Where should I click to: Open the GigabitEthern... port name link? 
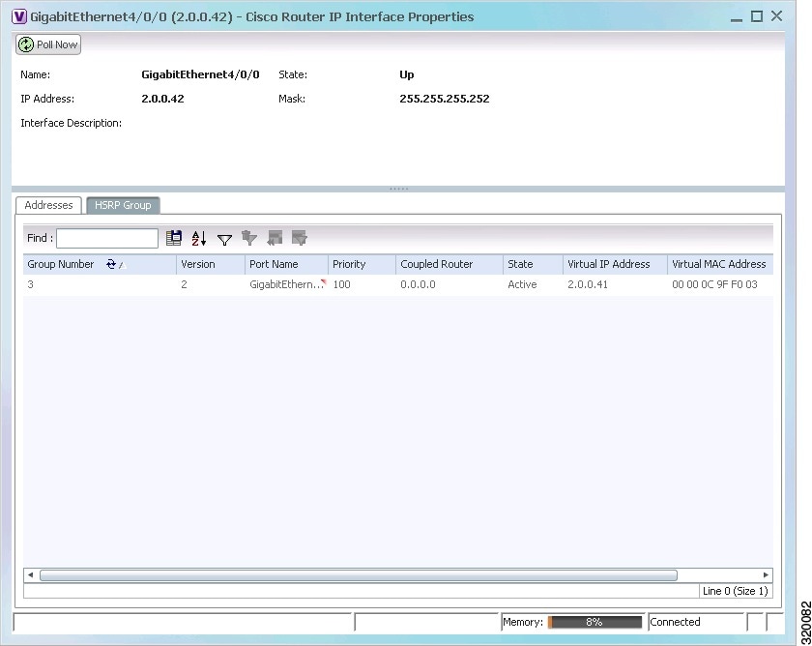[x=287, y=284]
